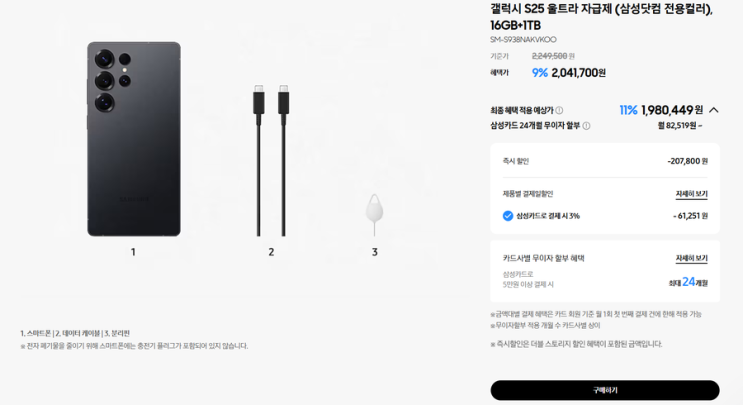This screenshot has width=743, height=405.
Task: Click info icon beside 최종 혜택 적용 예상가
Action: [x=559, y=110]
